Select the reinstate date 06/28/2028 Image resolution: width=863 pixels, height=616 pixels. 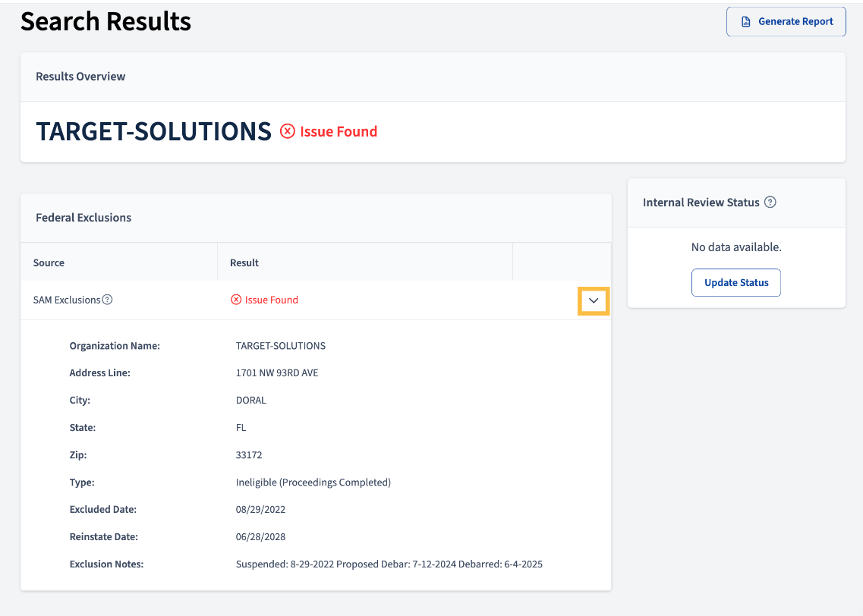260,537
